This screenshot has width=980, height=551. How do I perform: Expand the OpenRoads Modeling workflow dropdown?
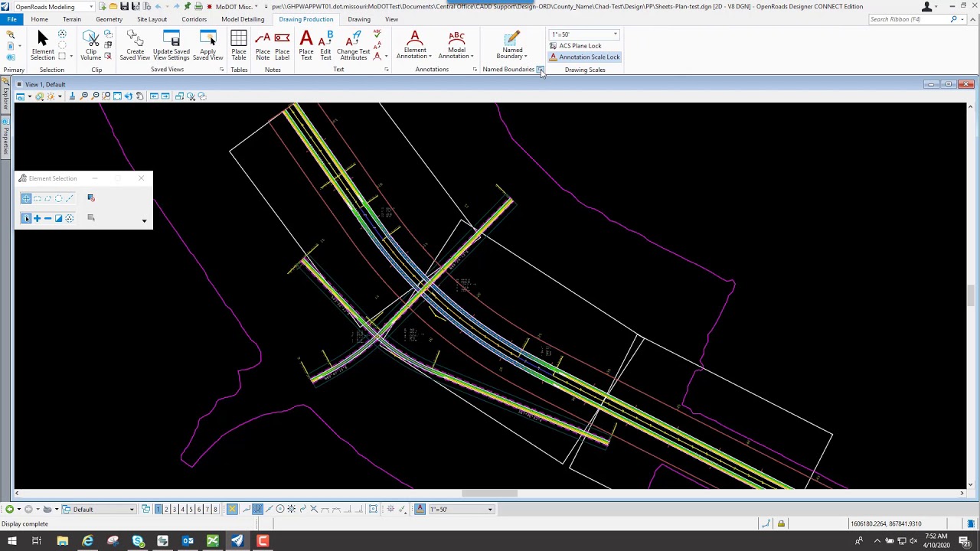click(x=90, y=7)
